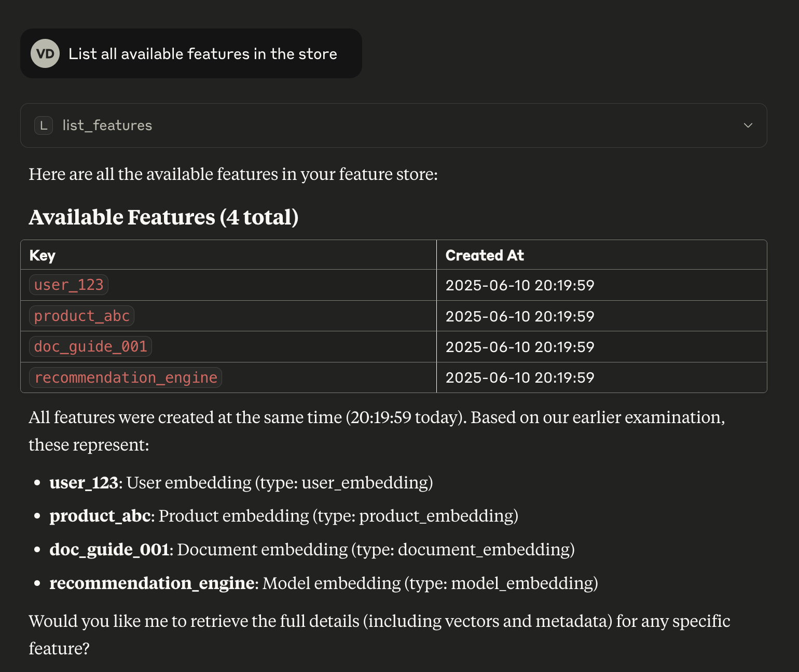The height and width of the screenshot is (672, 799).
Task: Select the product_abc key code tag
Action: click(81, 316)
